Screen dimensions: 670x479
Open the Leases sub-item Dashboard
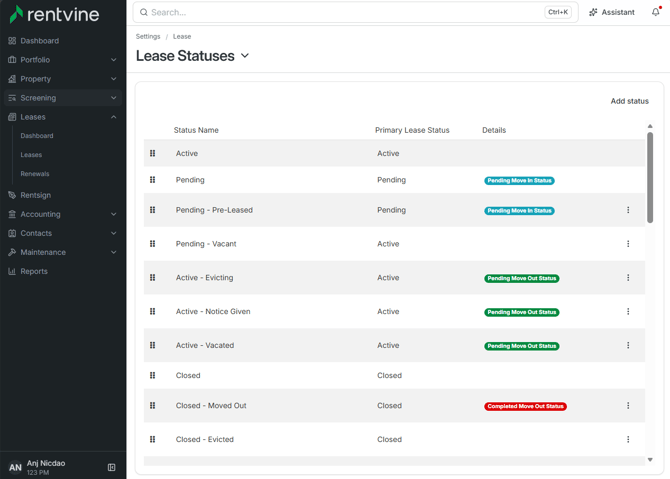click(37, 136)
